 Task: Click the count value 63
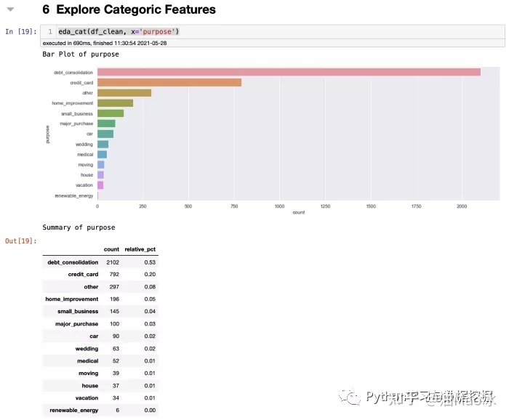[x=116, y=349]
